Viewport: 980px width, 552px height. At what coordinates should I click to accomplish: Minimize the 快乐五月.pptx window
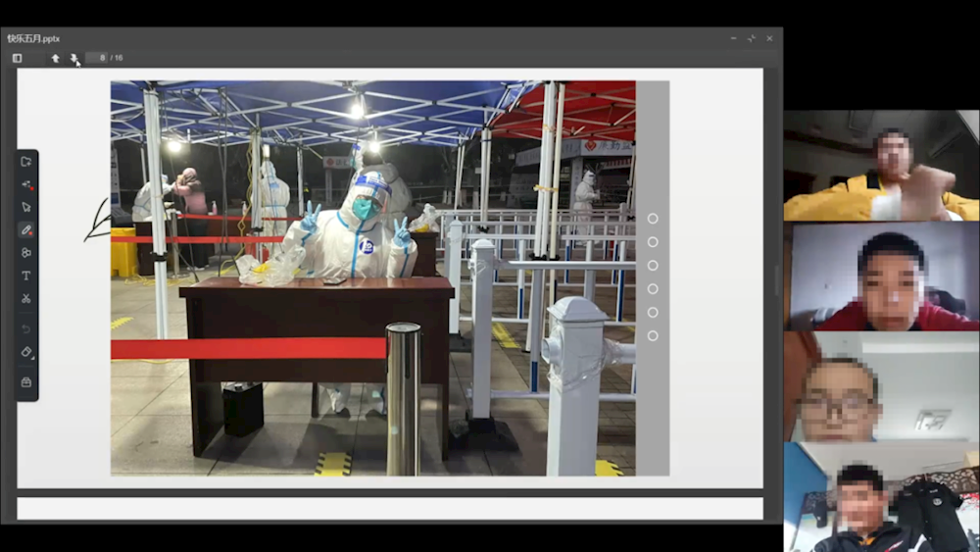[x=733, y=38]
